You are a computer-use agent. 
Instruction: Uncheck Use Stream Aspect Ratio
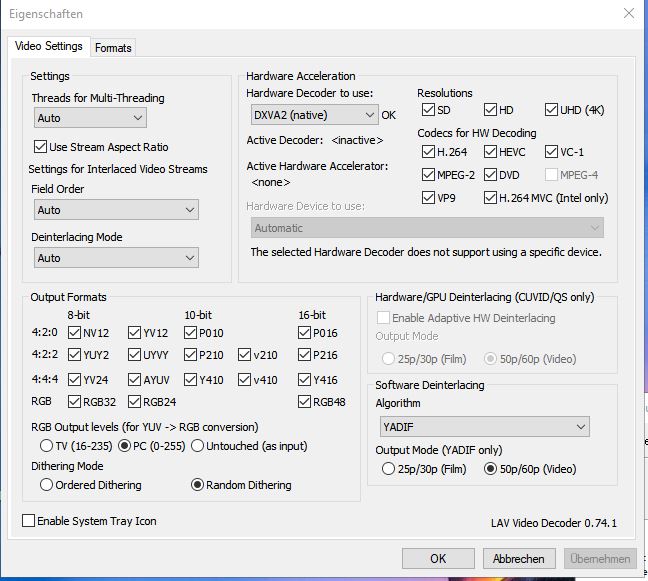coord(41,147)
